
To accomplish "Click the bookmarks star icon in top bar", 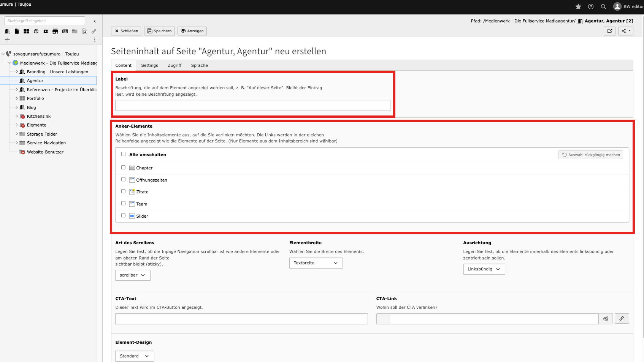I will click(578, 6).
